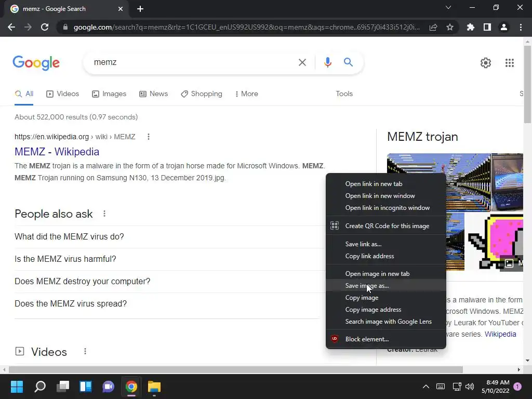Reload the current page
The height and width of the screenshot is (399, 532).
tap(45, 27)
